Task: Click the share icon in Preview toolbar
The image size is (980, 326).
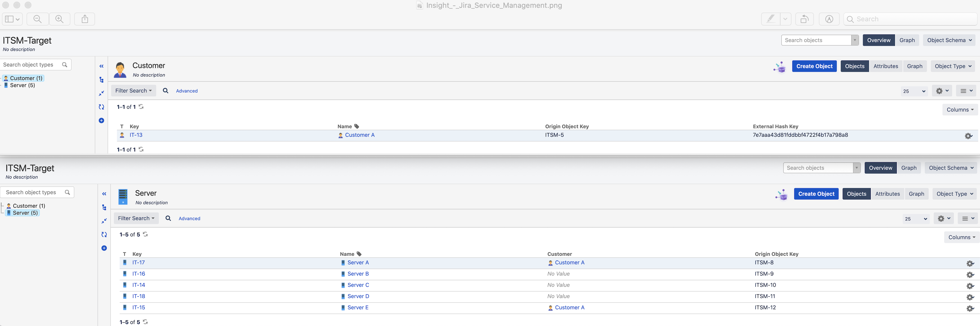Action: pos(85,19)
